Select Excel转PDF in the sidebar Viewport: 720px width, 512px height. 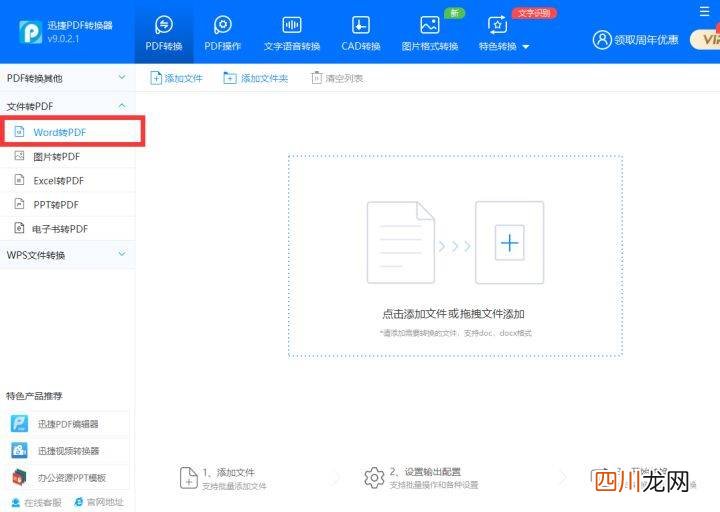click(68, 180)
